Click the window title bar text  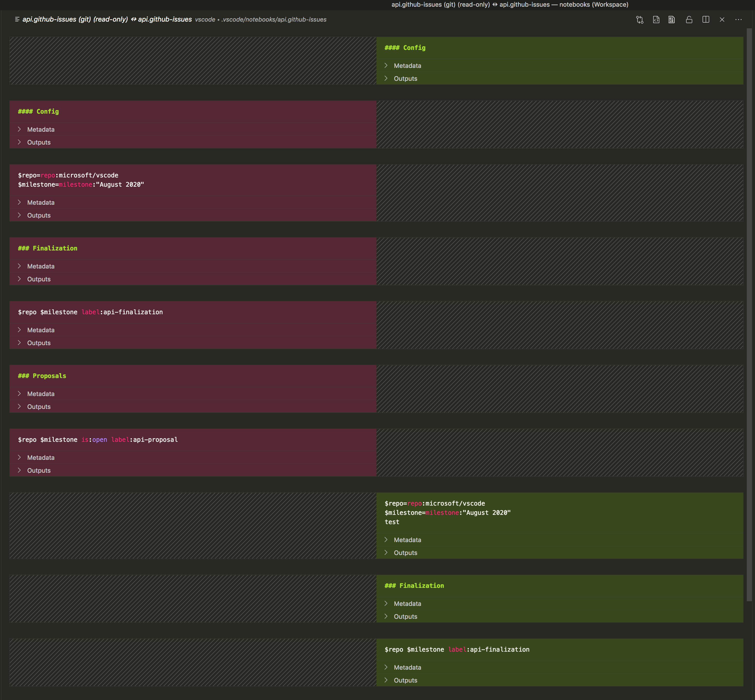(x=509, y=5)
